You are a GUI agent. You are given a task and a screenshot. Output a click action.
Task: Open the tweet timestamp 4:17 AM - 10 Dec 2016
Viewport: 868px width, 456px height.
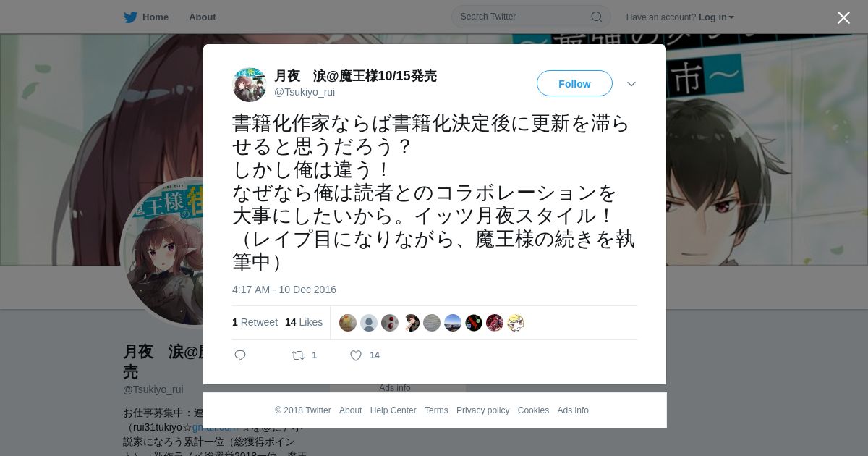[284, 290]
